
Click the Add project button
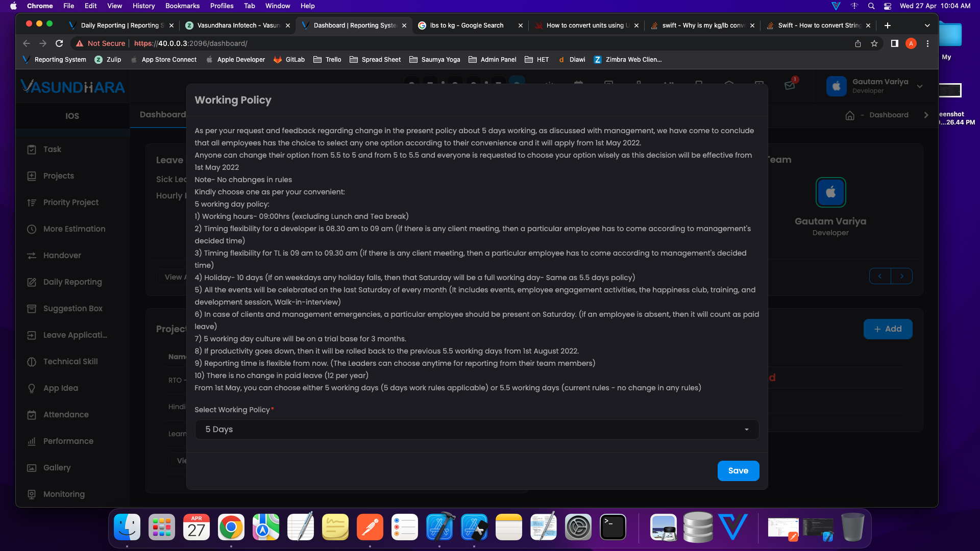[888, 329]
